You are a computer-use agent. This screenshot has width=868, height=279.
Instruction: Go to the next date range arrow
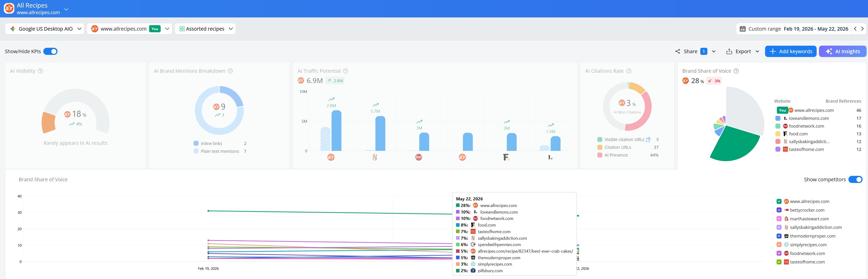click(863, 29)
